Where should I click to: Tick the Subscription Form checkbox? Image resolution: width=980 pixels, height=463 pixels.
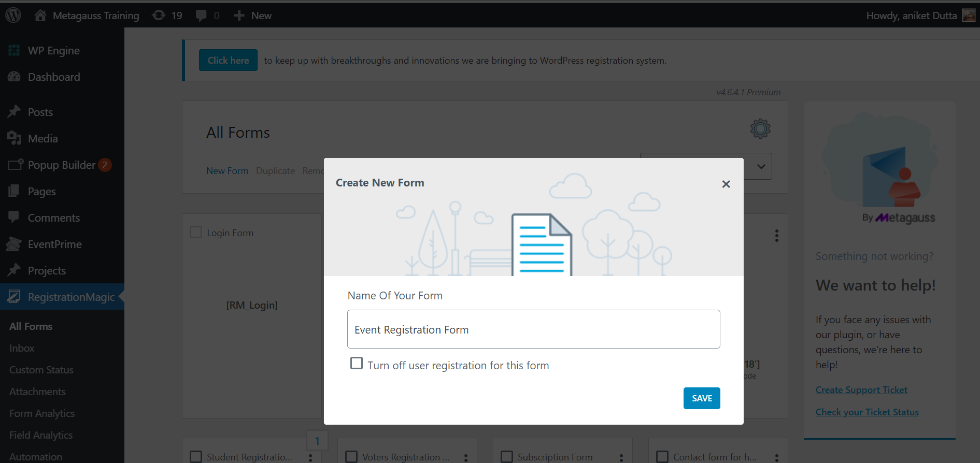click(x=507, y=456)
